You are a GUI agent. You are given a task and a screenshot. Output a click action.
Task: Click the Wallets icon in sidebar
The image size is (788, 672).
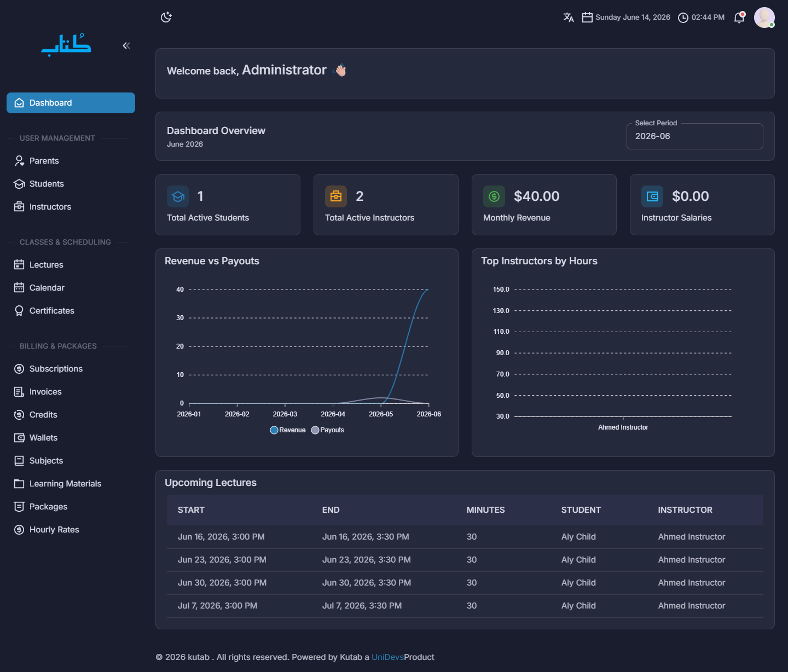(19, 438)
